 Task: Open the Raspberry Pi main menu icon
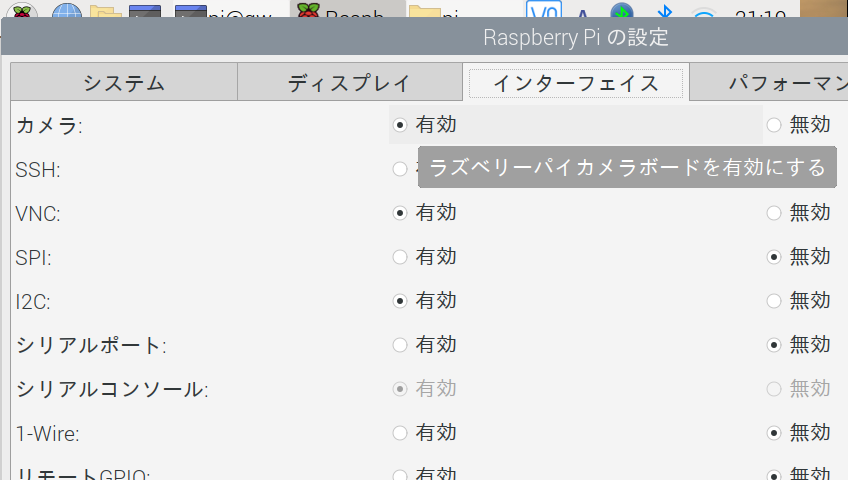[22, 9]
